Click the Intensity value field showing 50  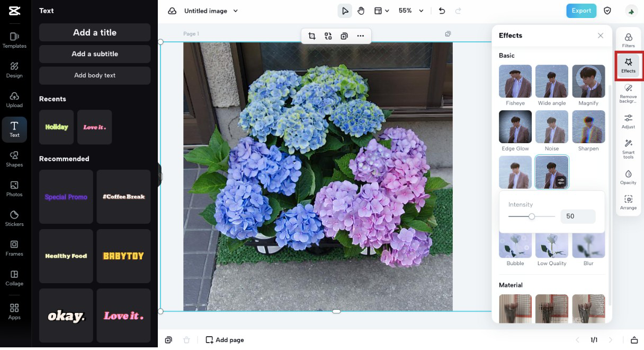(x=578, y=216)
